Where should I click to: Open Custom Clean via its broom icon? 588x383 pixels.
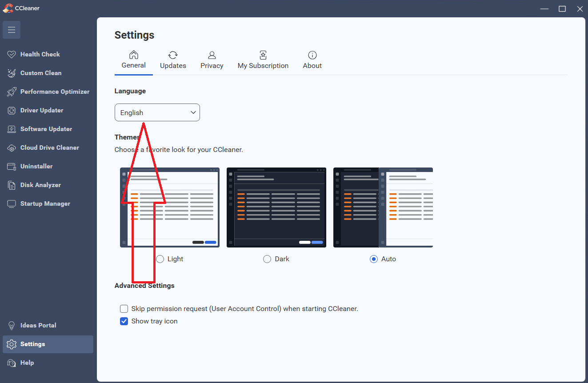point(12,73)
